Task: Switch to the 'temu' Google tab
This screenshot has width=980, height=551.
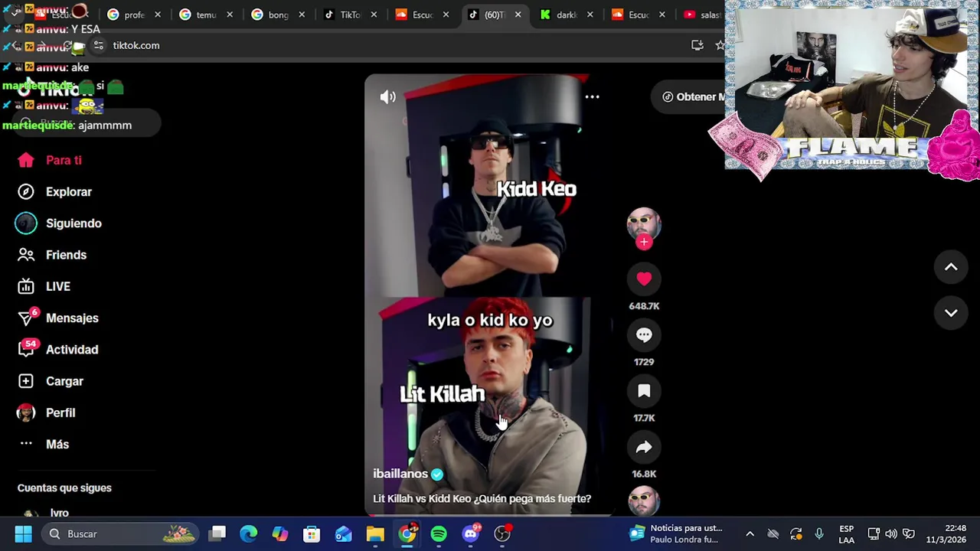Action: point(206,15)
